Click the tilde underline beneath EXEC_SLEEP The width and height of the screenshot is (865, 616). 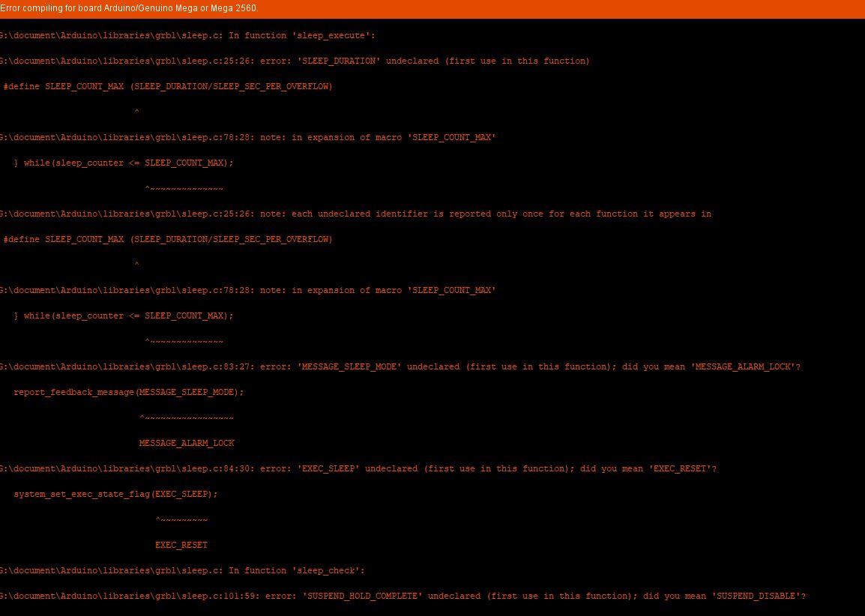click(181, 519)
